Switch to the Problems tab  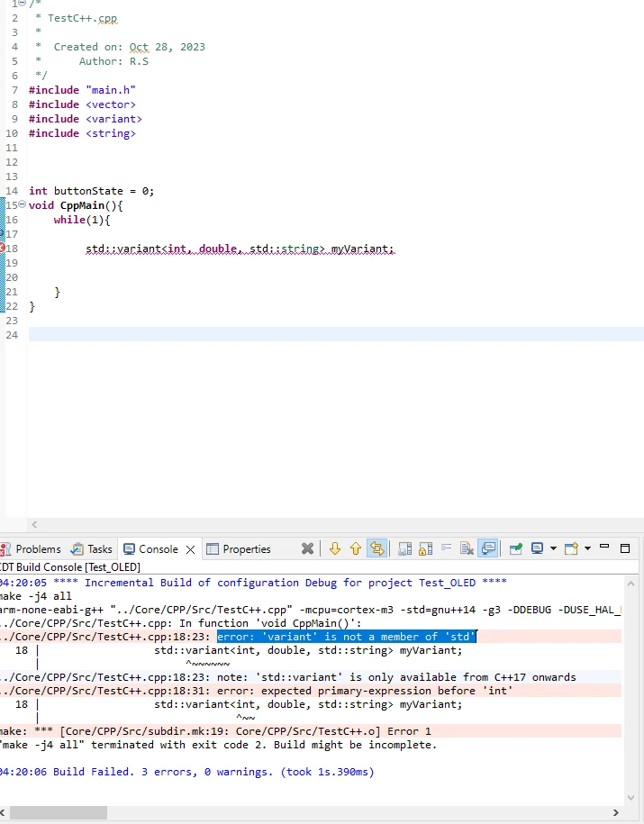click(x=31, y=549)
